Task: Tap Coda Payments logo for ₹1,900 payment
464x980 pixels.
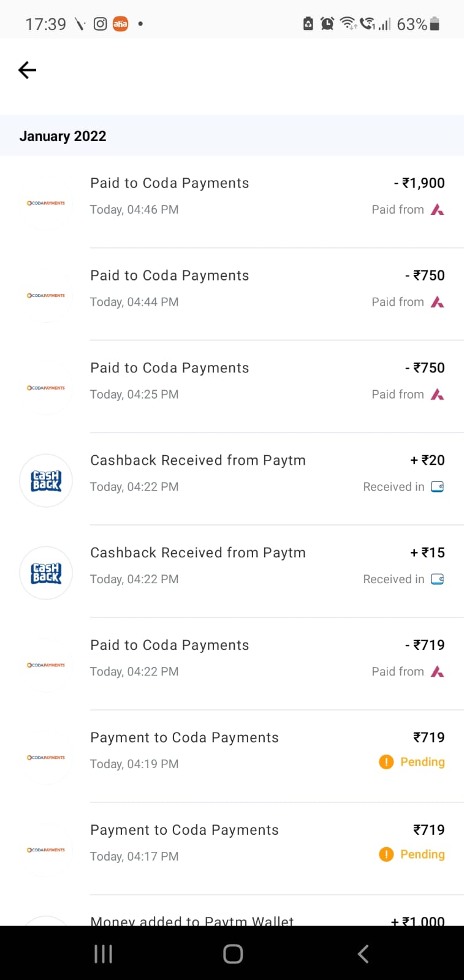Action: pos(46,203)
